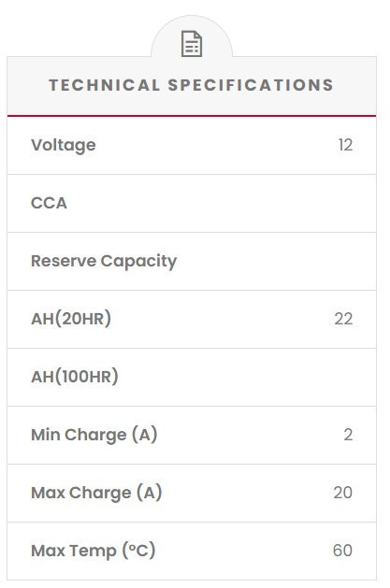Select the AH(20HR) row label
This screenshot has height=588, width=390.
click(71, 319)
